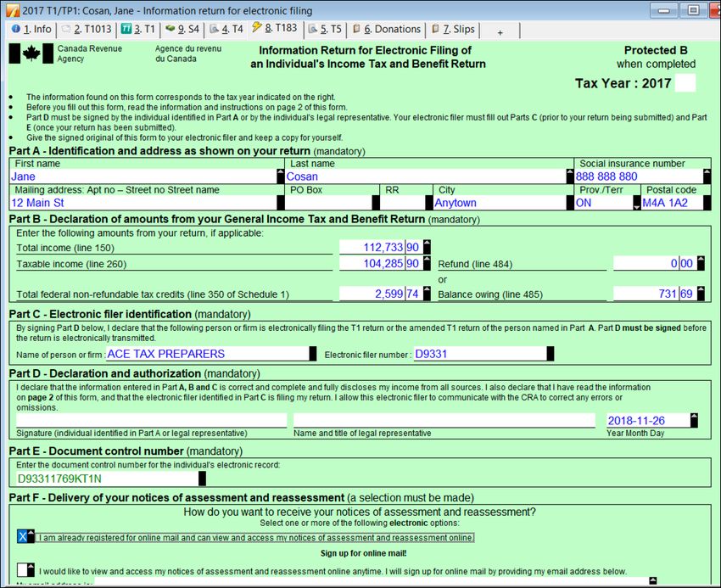Click the application icon in the title bar
721x588 pixels.
pyautogui.click(x=13, y=10)
